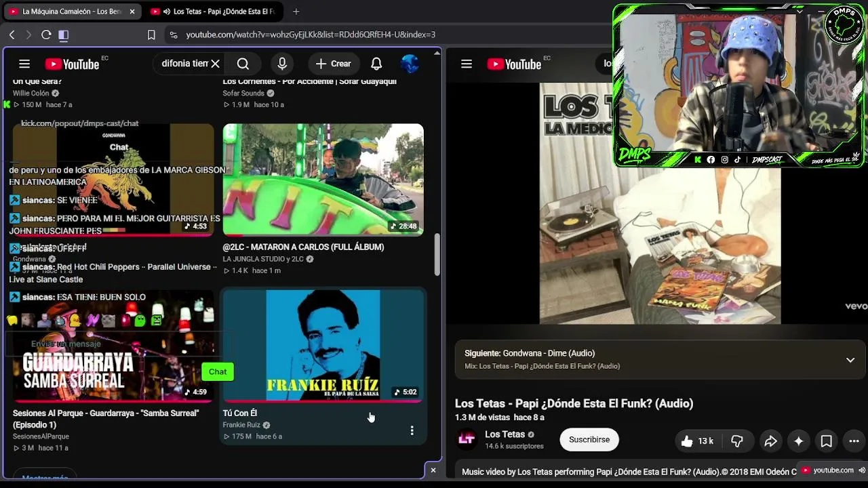Image resolution: width=868 pixels, height=488 pixels.
Task: Save the video with the bookmark icon
Action: 827,441
